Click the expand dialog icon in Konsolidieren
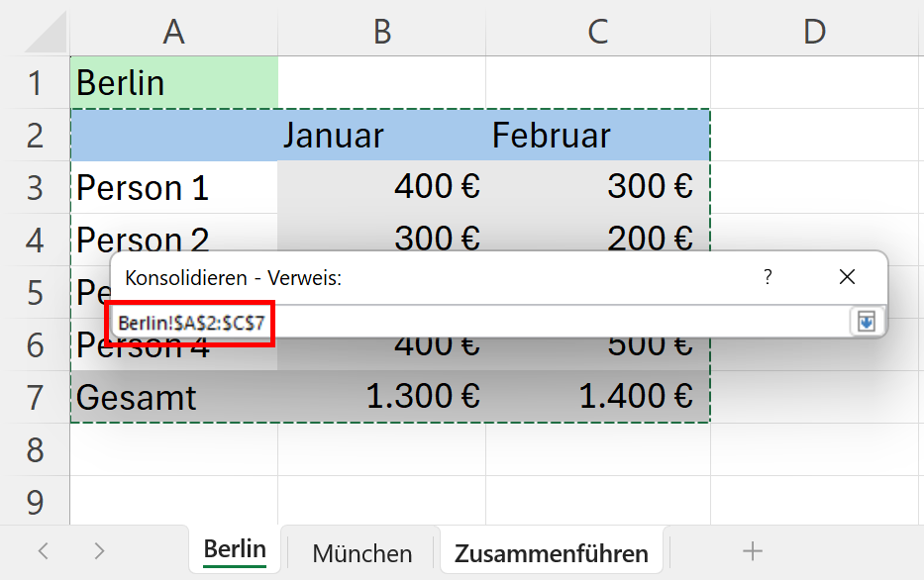924x581 pixels. (x=866, y=322)
